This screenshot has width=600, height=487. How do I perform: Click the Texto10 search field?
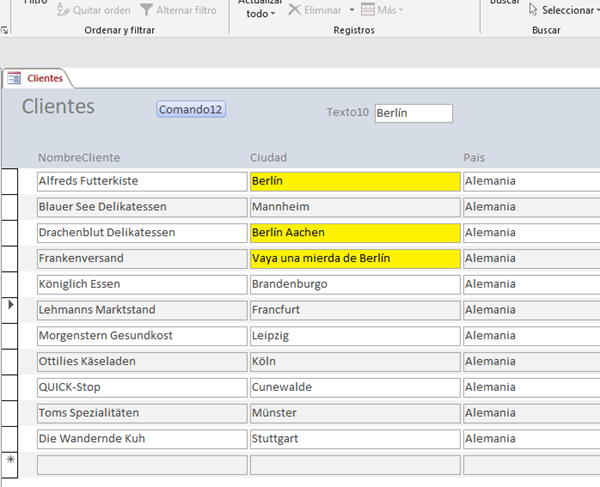(413, 113)
